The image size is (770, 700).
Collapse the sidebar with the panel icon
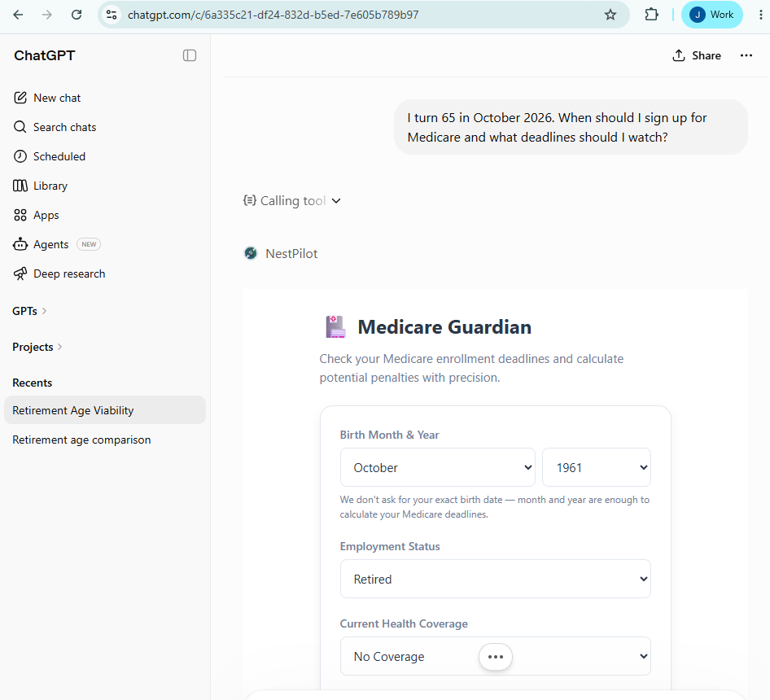(190, 55)
